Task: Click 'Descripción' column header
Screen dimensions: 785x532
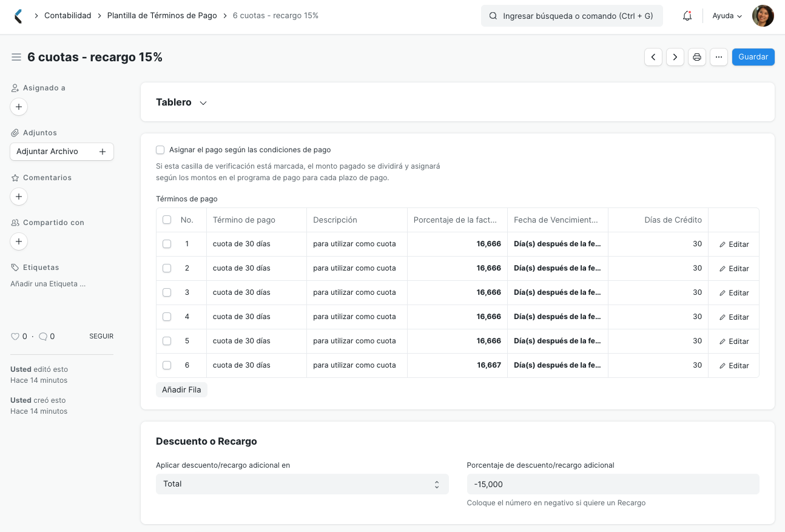Action: coord(335,220)
